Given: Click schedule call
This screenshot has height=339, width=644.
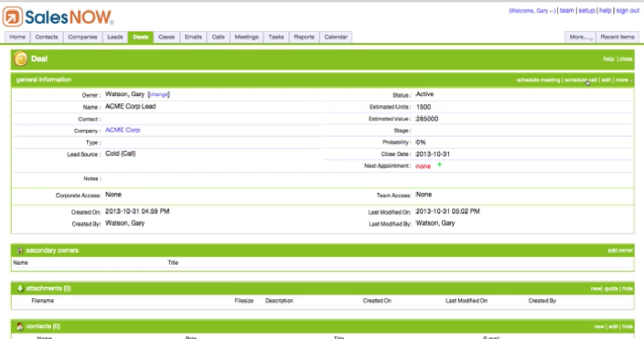Looking at the screenshot, I should [x=581, y=80].
